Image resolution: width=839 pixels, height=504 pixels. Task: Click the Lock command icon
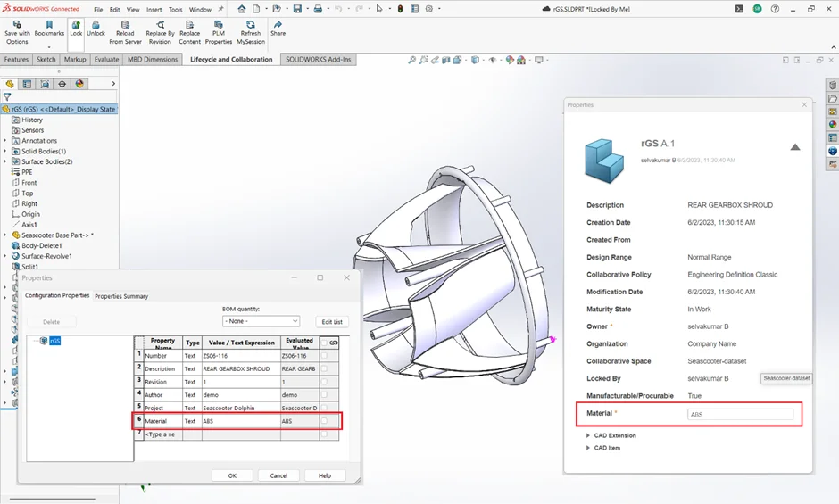coord(76,25)
